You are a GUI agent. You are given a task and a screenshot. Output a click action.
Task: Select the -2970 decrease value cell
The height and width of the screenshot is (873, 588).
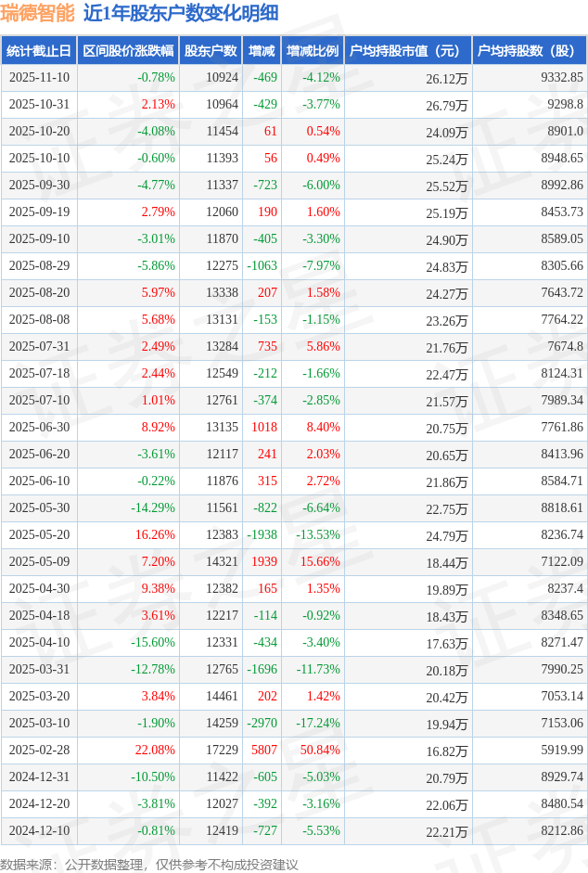coord(262,723)
